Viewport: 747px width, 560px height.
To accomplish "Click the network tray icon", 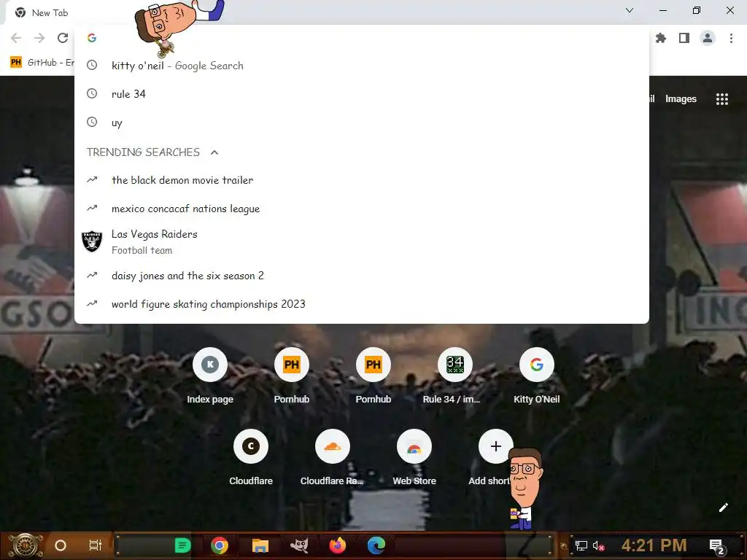I will (581, 545).
